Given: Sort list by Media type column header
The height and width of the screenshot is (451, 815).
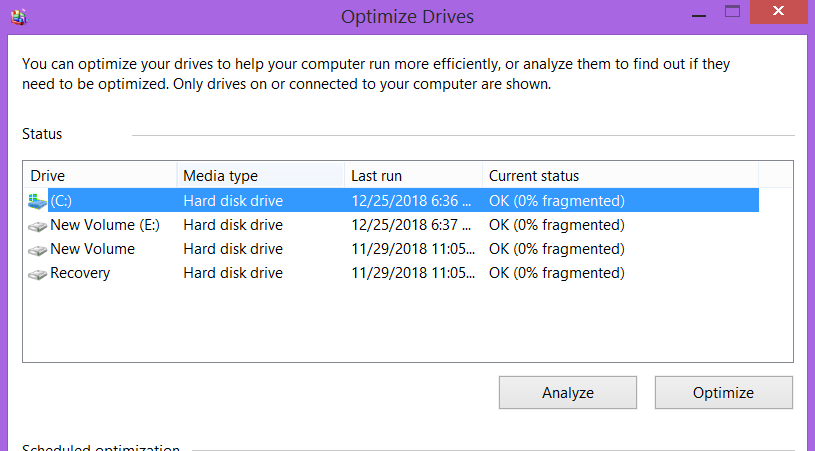Looking at the screenshot, I should (x=261, y=176).
